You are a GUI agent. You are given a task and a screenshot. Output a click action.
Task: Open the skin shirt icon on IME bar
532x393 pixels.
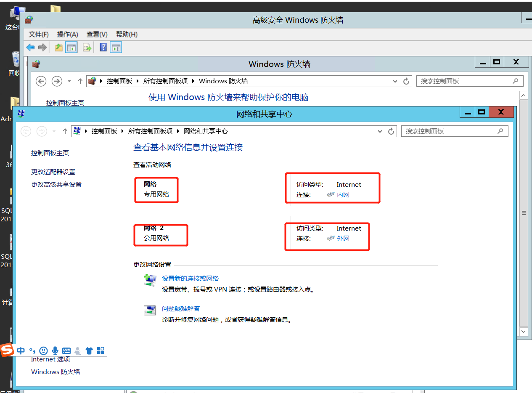(x=89, y=351)
